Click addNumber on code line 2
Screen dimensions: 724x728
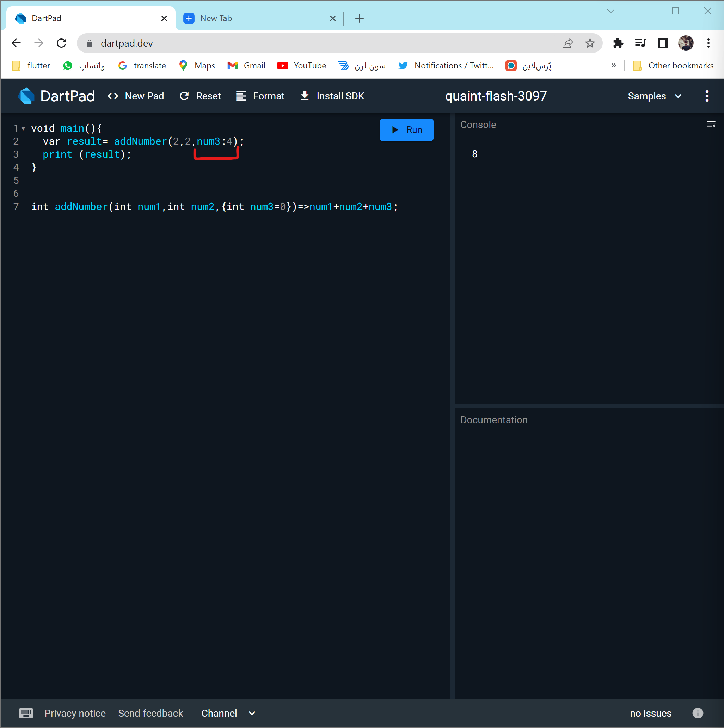pos(140,141)
